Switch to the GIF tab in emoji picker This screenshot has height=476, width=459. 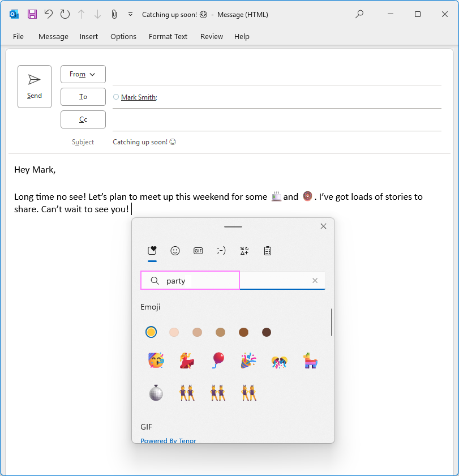[198, 251]
